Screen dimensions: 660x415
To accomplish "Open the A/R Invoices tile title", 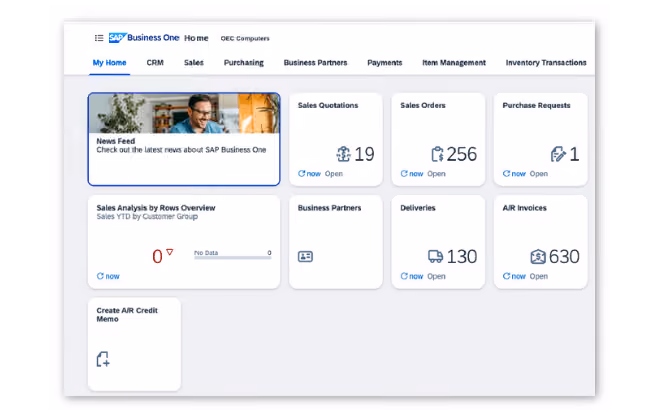I will pos(524,208).
